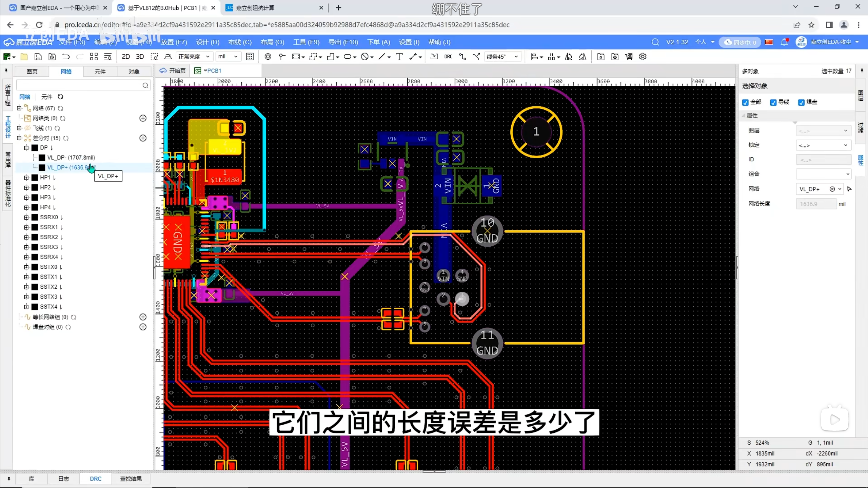Uncheck the 全部 checkbox
This screenshot has width=868, height=488.
(745, 102)
